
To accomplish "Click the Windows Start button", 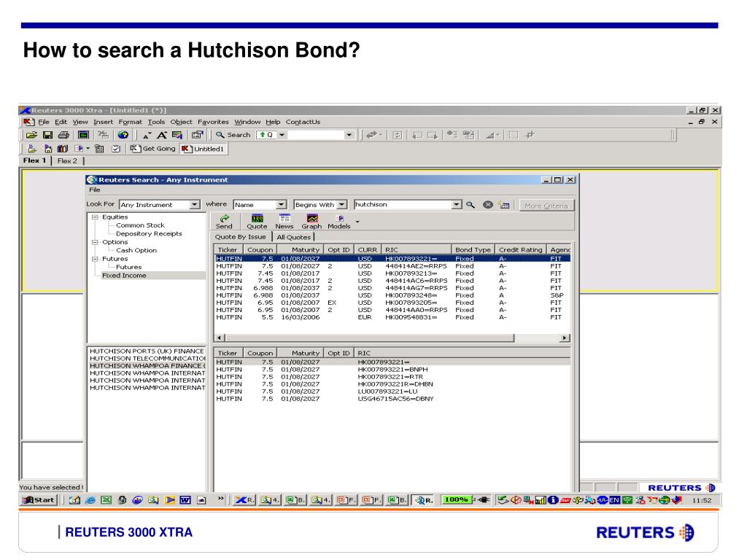I will [x=39, y=500].
